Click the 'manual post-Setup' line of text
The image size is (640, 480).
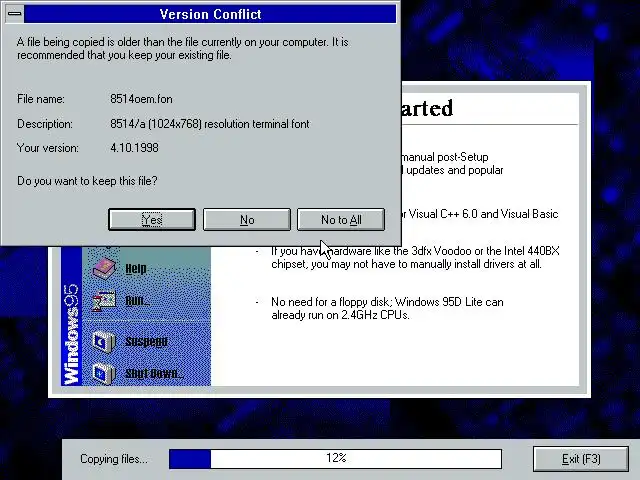coord(445,157)
